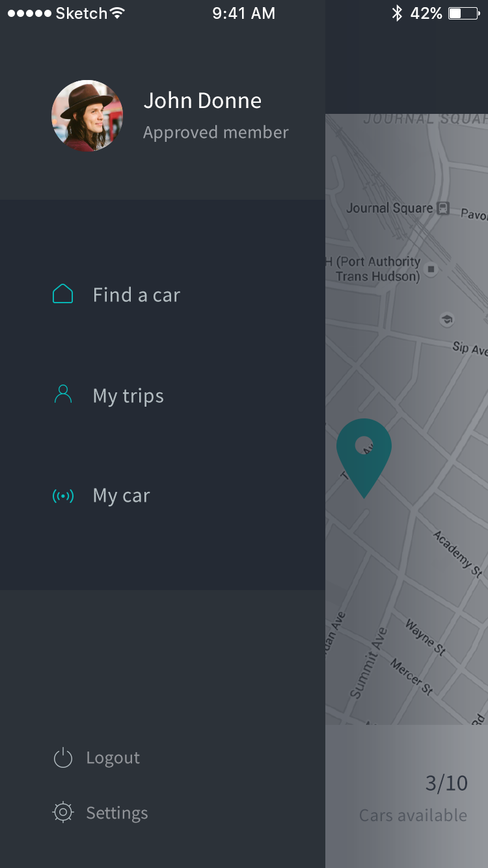This screenshot has height=868, width=488.
Task: Tap the Journal Square station icon
Action: click(443, 208)
